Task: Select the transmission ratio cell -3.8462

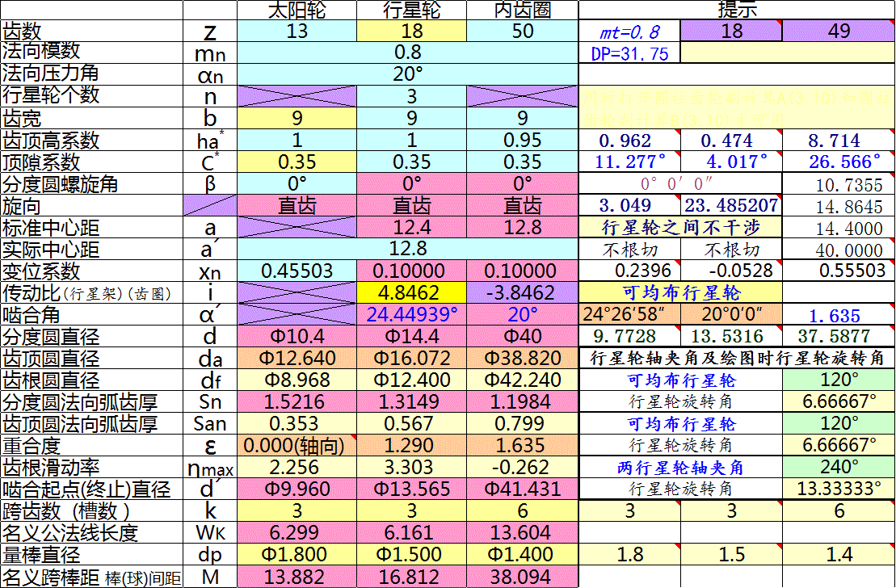Action: click(x=522, y=292)
